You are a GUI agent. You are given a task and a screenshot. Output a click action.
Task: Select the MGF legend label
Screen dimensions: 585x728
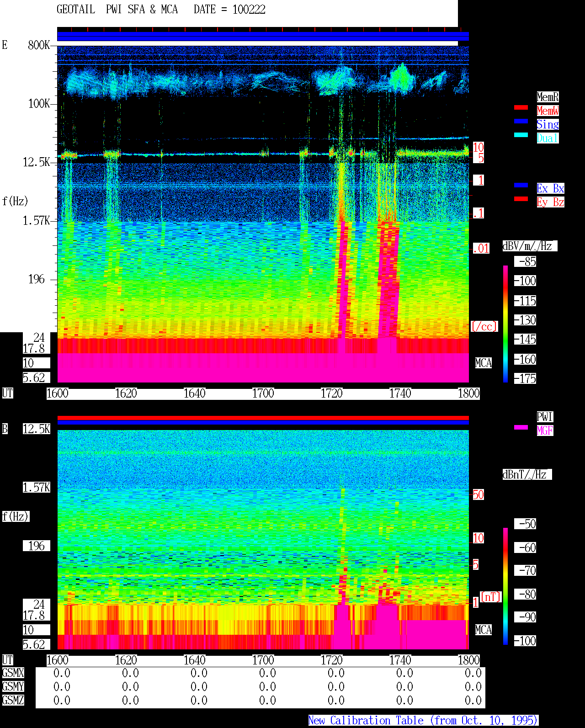pos(545,430)
